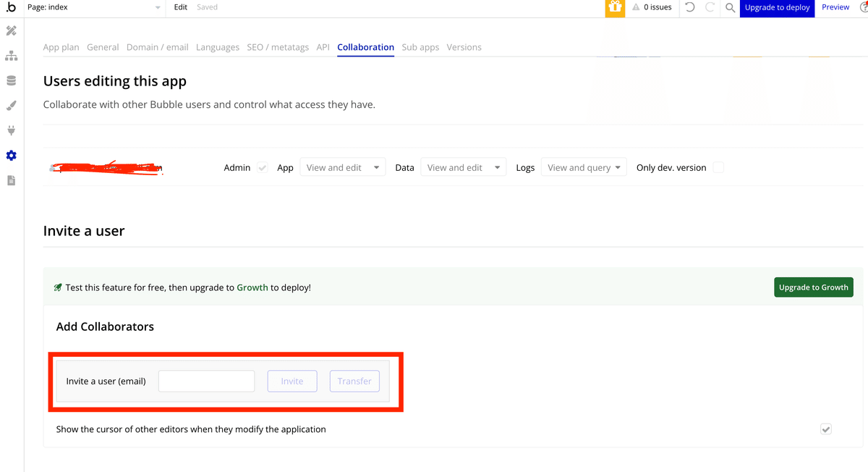Enable the Only dev. version checkbox
Image resolution: width=868 pixels, height=472 pixels.
click(718, 167)
